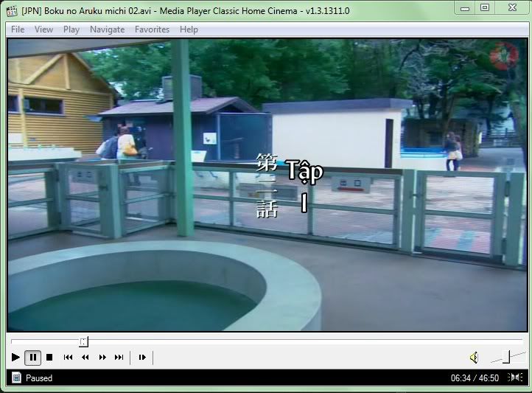This screenshot has height=393, width=532.
Task: Click the audio channel icon in status bar
Action: pyautogui.click(x=515, y=378)
